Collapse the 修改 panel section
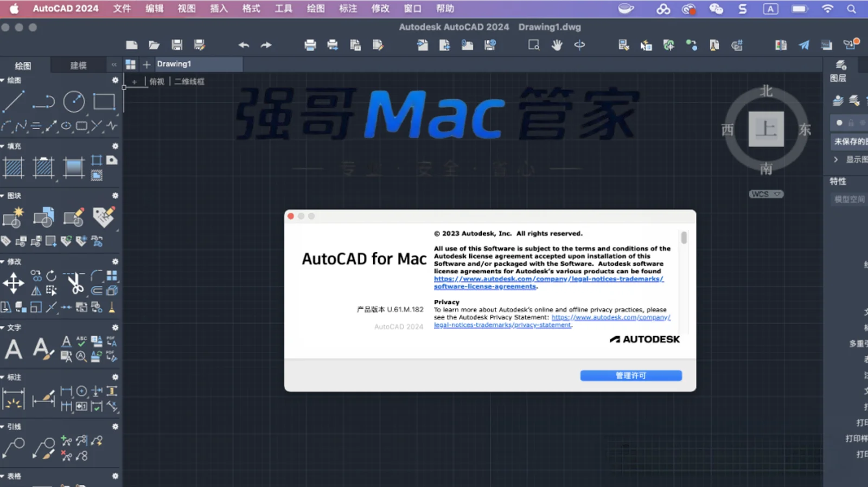 (x=3, y=262)
